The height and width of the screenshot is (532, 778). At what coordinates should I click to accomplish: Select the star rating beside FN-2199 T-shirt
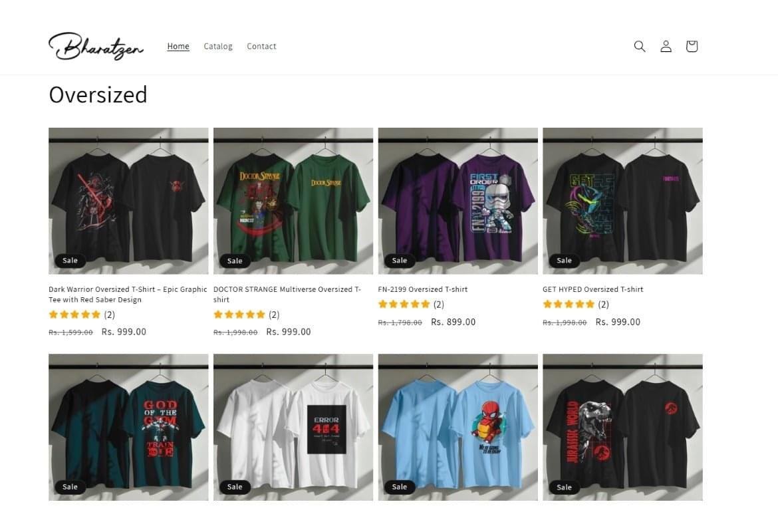404,304
